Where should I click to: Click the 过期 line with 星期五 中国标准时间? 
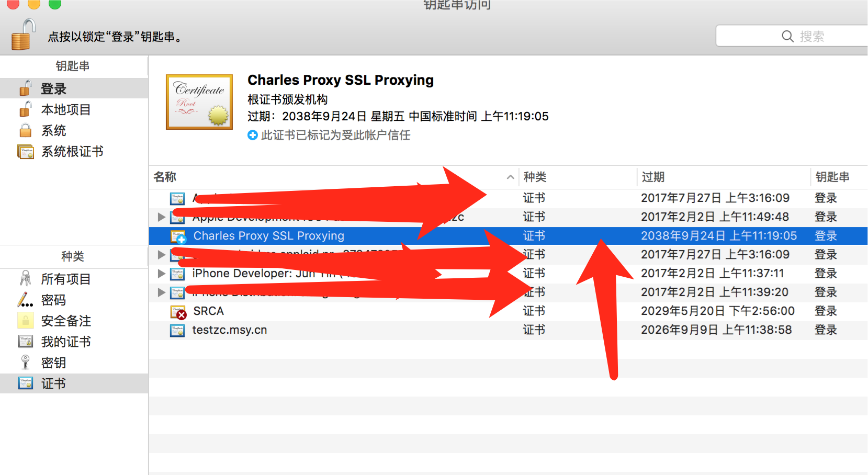point(398,116)
